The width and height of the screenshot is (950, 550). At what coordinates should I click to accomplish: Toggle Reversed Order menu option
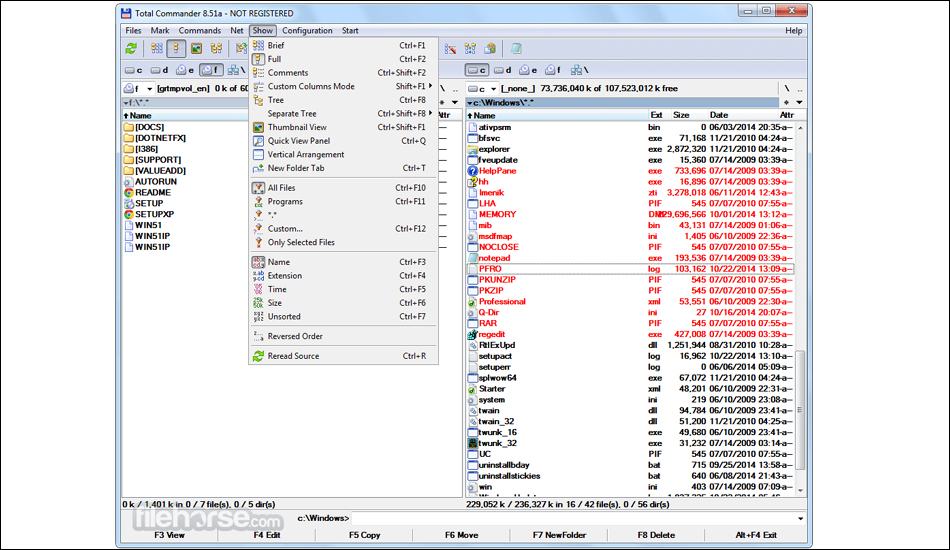point(344,336)
